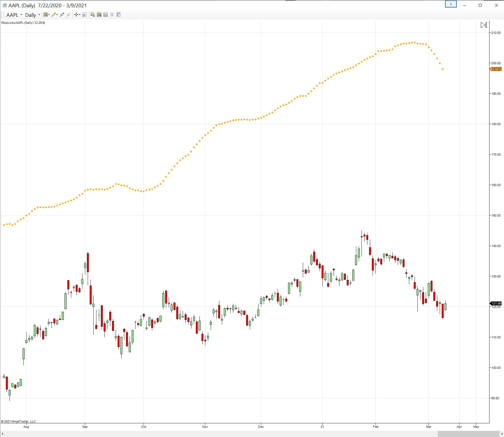Click the orange 197.97 price marker
504x437 pixels.
click(x=496, y=69)
